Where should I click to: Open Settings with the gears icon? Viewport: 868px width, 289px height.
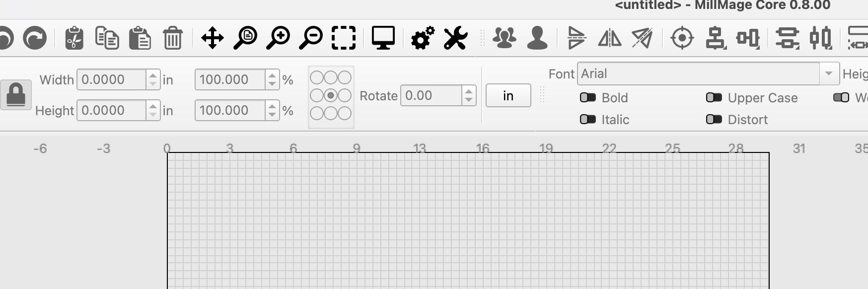[x=422, y=38]
